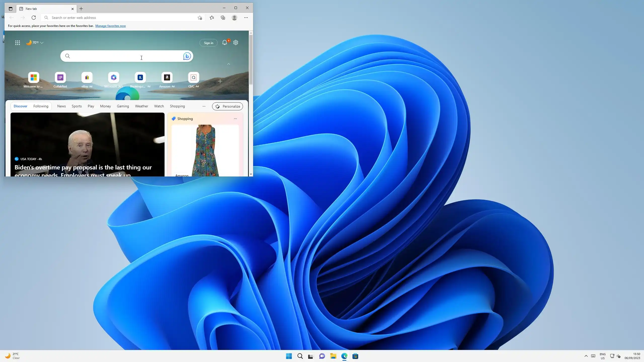This screenshot has height=362, width=644.
Task: Select the Sports feed tab
Action: [x=76, y=106]
